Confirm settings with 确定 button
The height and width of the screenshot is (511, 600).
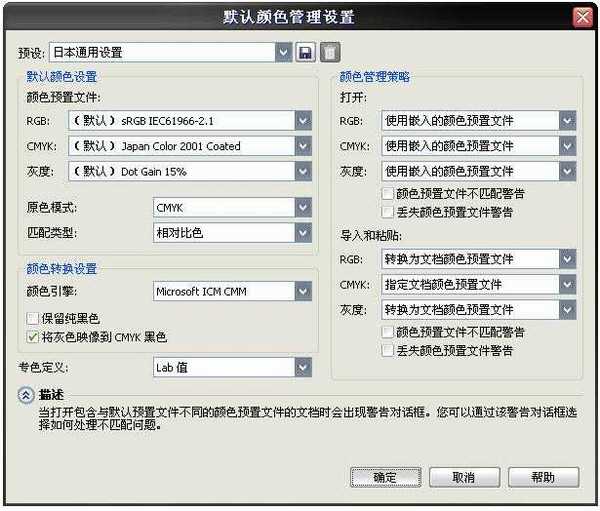tap(386, 477)
